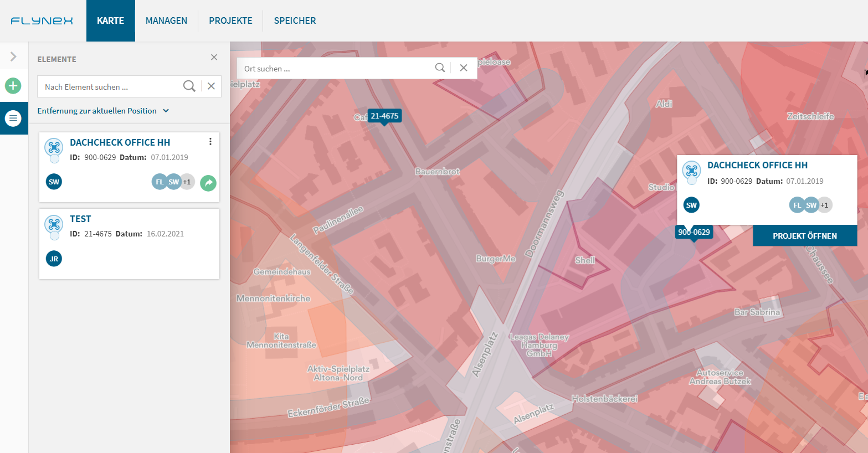Click the Mennonitenkirche map label

(x=274, y=298)
